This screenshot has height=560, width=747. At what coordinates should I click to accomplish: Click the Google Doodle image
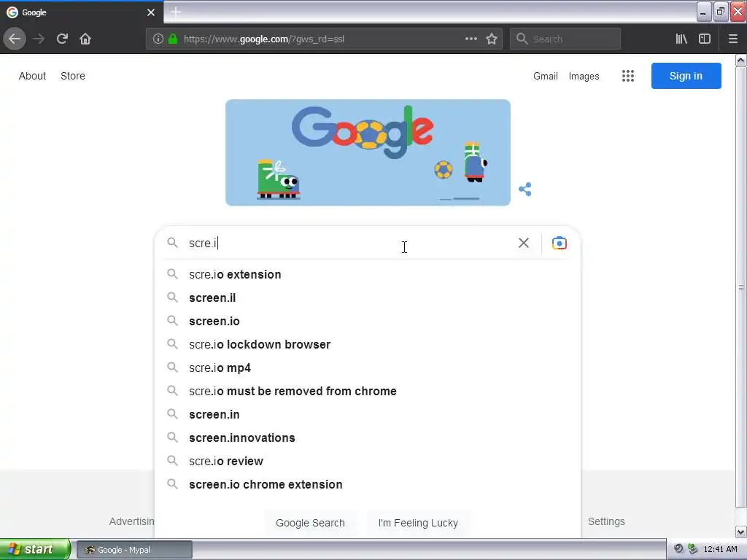click(x=368, y=152)
